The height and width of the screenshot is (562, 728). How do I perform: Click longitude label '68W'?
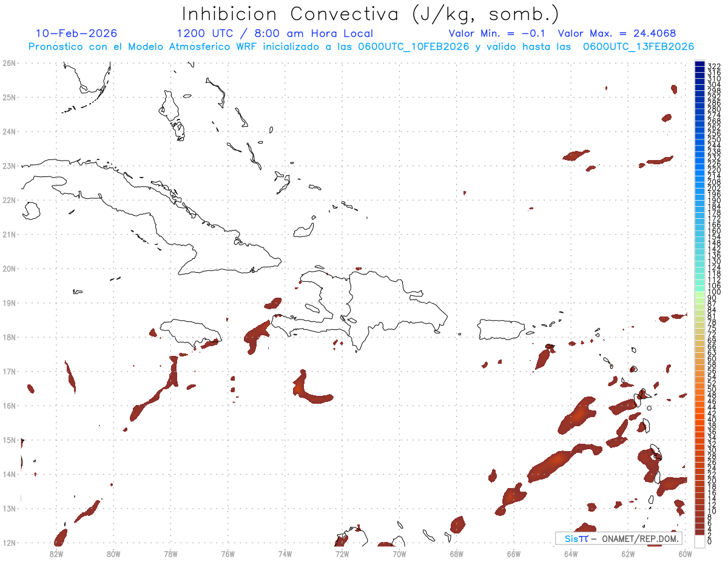pyautogui.click(x=457, y=554)
